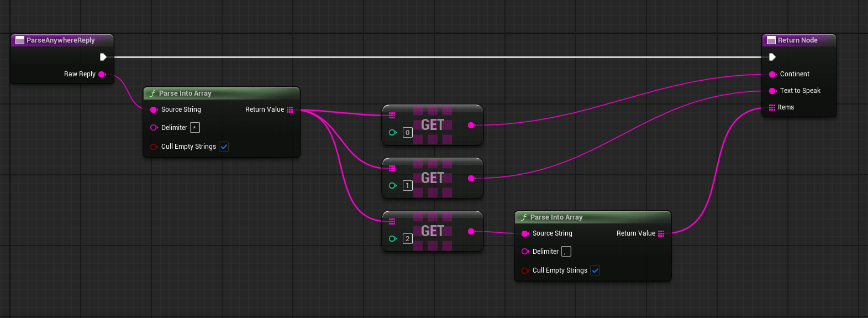This screenshot has width=868, height=318.
Task: Edit index value 2 on third GET node
Action: pos(408,239)
